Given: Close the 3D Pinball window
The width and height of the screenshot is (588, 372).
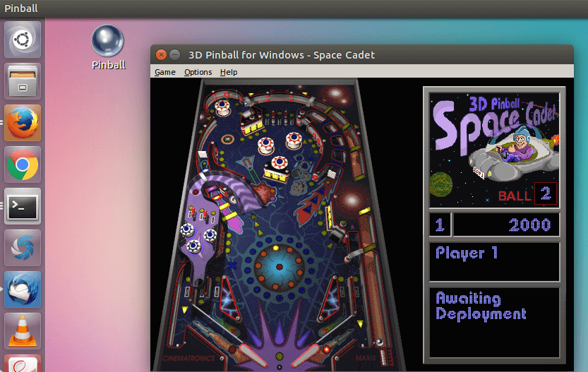Looking at the screenshot, I should point(161,55).
